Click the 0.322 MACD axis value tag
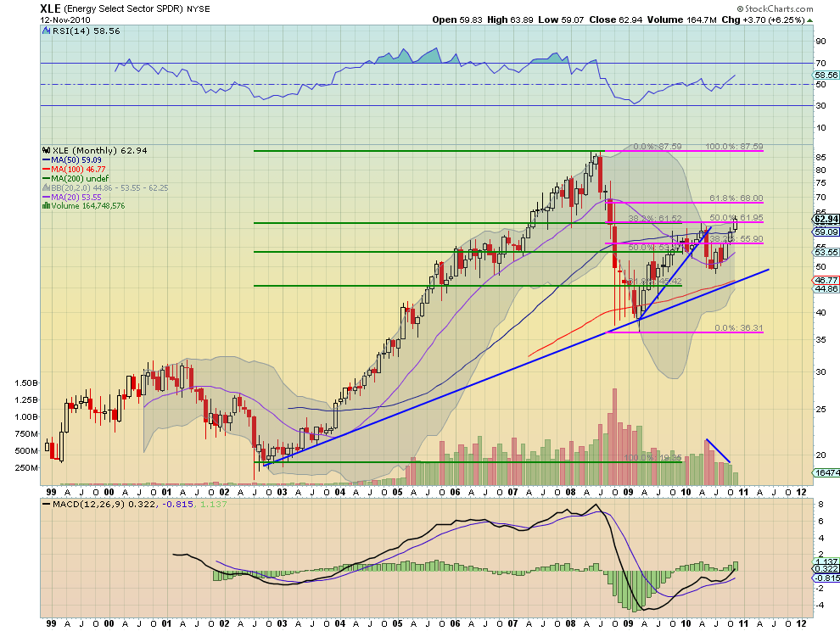The height and width of the screenshot is (631, 840). coord(826,569)
